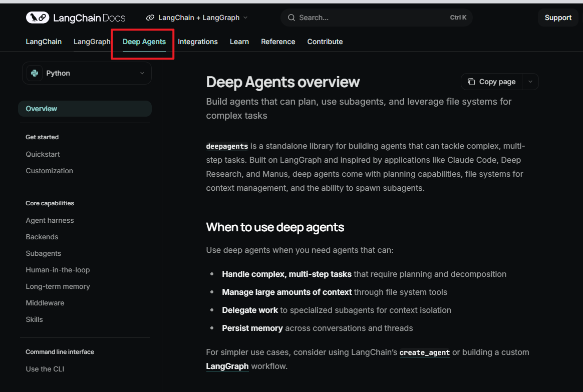Click the Support button
583x392 pixels.
coord(558,18)
